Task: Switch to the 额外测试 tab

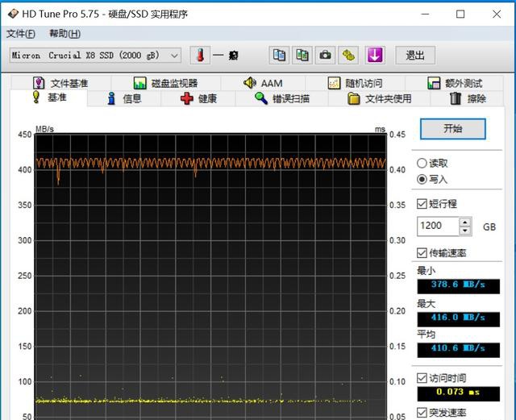Action: click(x=455, y=83)
